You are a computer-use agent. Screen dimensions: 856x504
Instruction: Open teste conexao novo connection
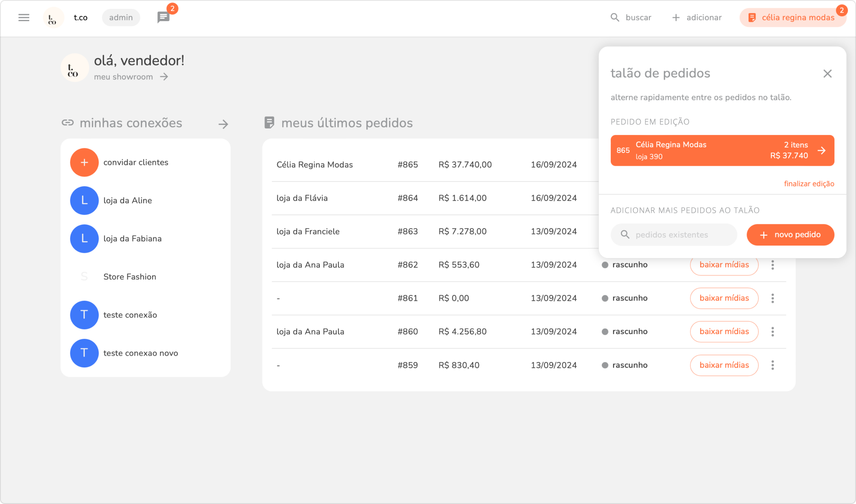click(x=140, y=353)
